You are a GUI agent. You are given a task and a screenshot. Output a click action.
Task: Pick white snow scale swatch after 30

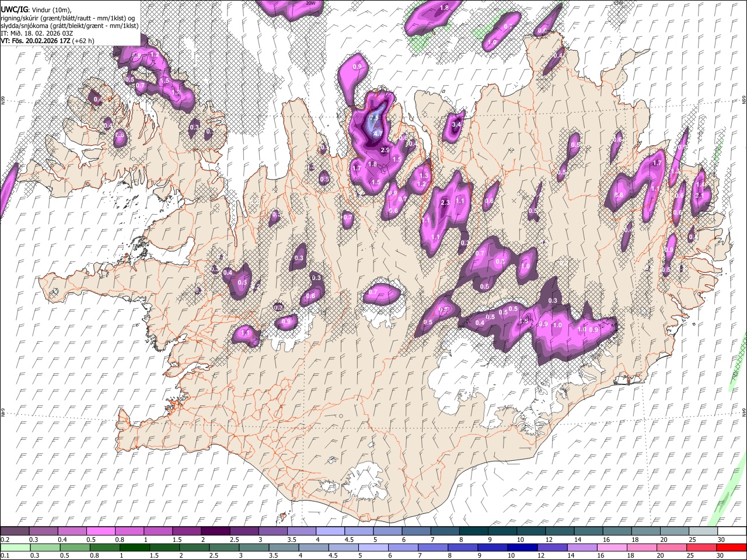[731, 531]
